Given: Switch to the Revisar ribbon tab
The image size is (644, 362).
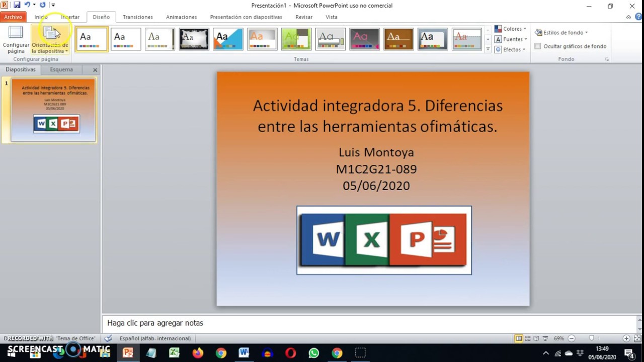Looking at the screenshot, I should (304, 17).
